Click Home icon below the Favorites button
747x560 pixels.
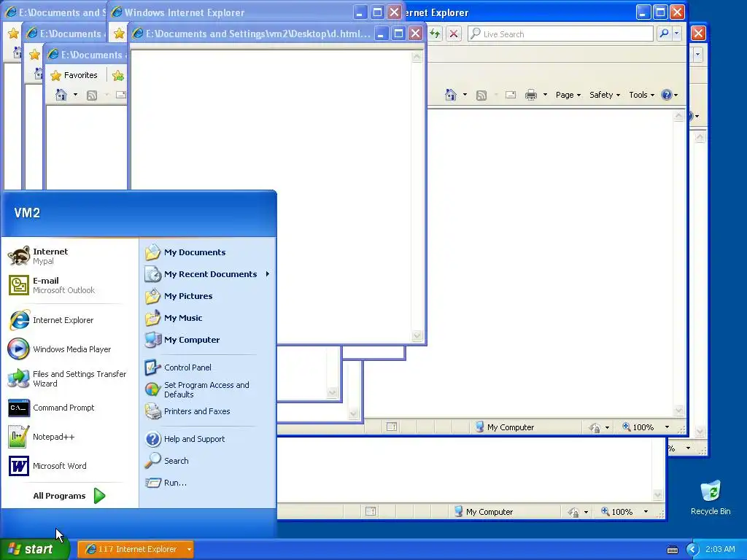click(61, 95)
